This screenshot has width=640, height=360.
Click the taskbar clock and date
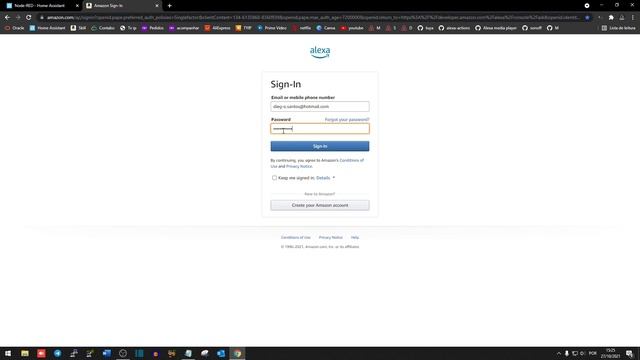click(x=610, y=353)
